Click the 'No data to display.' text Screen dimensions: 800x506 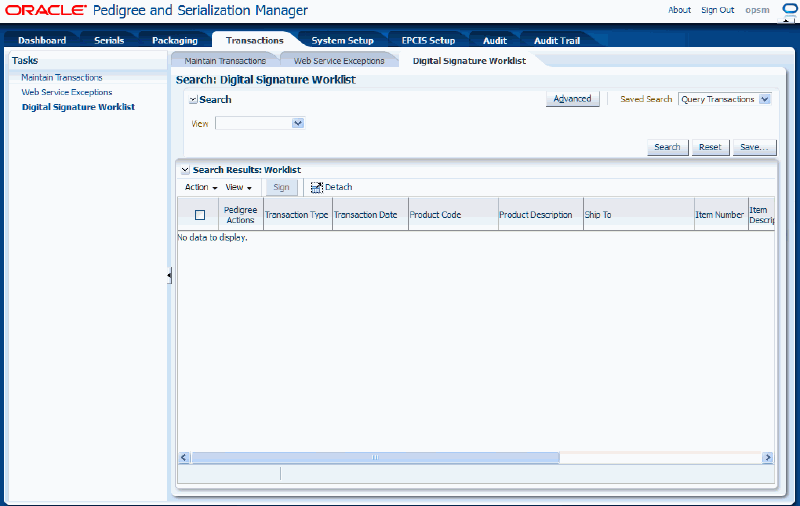pyautogui.click(x=212, y=238)
